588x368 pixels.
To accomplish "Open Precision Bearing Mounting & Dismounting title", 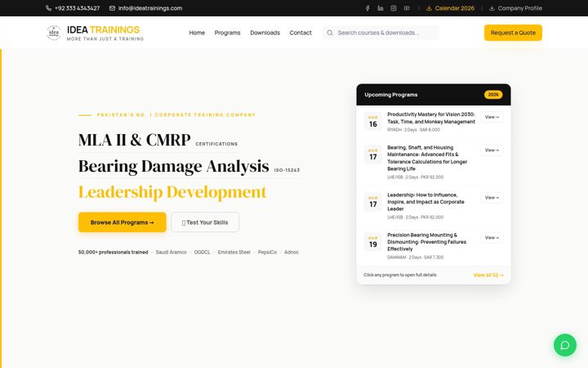I will click(427, 242).
